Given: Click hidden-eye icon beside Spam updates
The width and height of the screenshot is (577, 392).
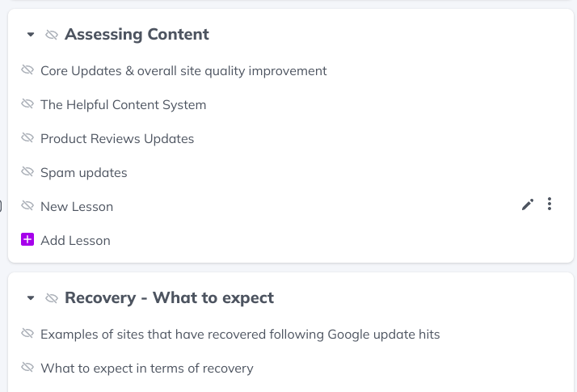Looking at the screenshot, I should point(27,171).
